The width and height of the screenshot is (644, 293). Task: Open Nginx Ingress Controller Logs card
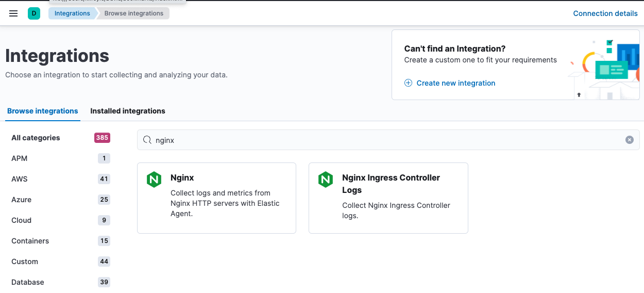coord(388,198)
